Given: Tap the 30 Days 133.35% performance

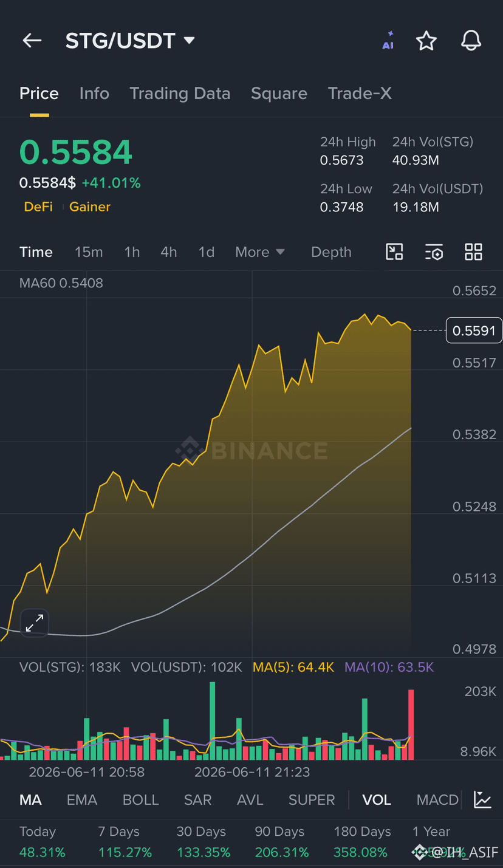Looking at the screenshot, I should [x=204, y=842].
